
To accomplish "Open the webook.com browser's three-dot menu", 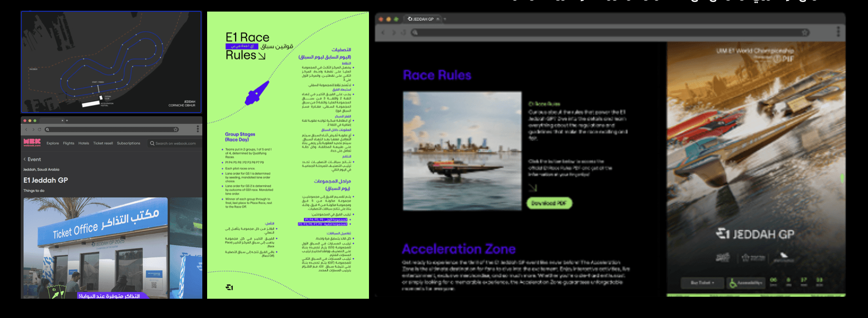I will pyautogui.click(x=197, y=129).
